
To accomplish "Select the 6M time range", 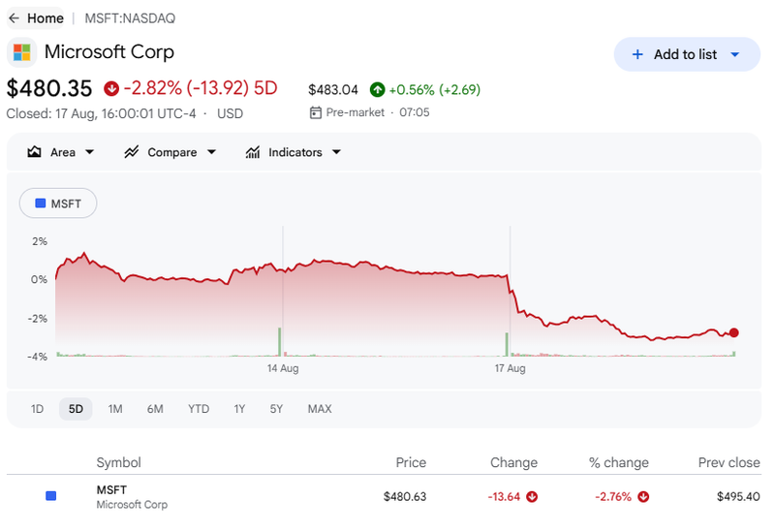I will click(x=155, y=409).
